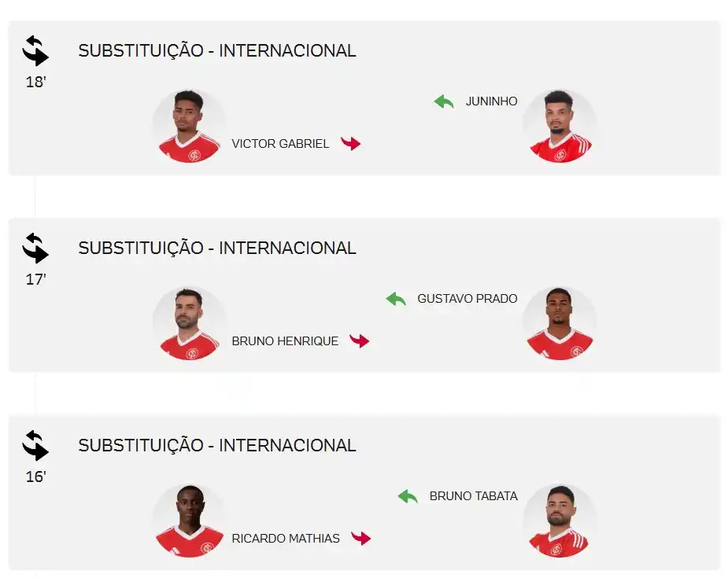This screenshot has height=578, width=728.
Task: Click red arrow beside Bruno Henrique
Action: pyautogui.click(x=359, y=341)
